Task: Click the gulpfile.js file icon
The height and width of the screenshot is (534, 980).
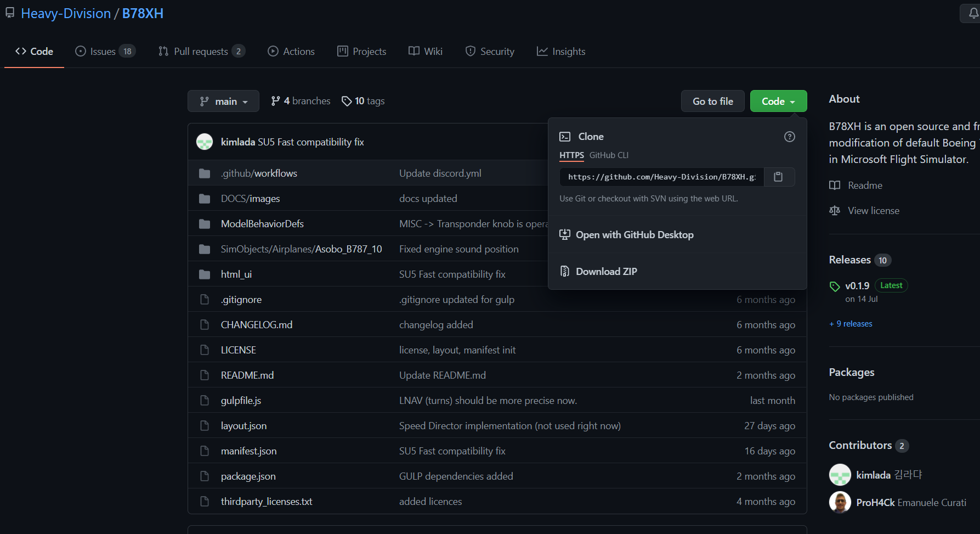Action: pyautogui.click(x=205, y=401)
